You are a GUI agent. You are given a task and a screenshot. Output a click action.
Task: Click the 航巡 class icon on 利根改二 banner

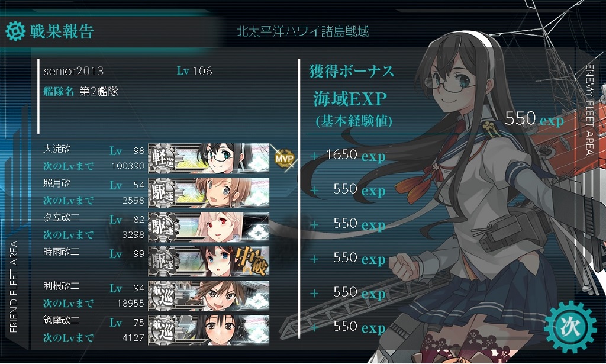click(x=163, y=296)
